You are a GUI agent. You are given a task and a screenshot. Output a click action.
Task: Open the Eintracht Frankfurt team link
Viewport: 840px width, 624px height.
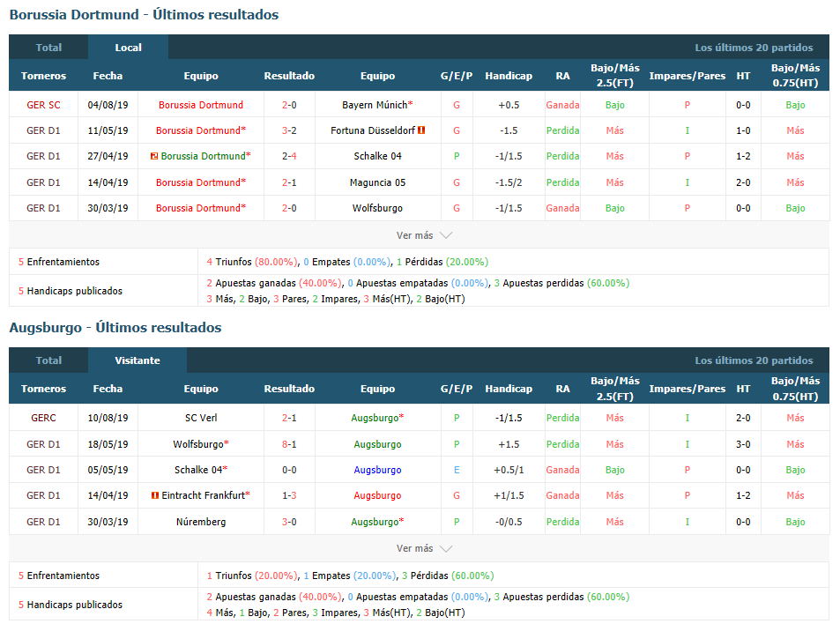pos(204,495)
